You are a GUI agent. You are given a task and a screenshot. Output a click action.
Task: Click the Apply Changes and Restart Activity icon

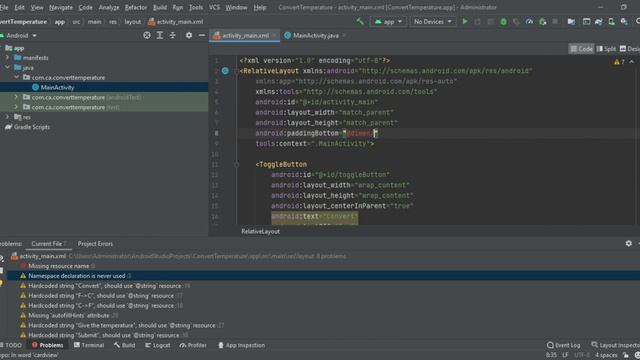(x=478, y=22)
